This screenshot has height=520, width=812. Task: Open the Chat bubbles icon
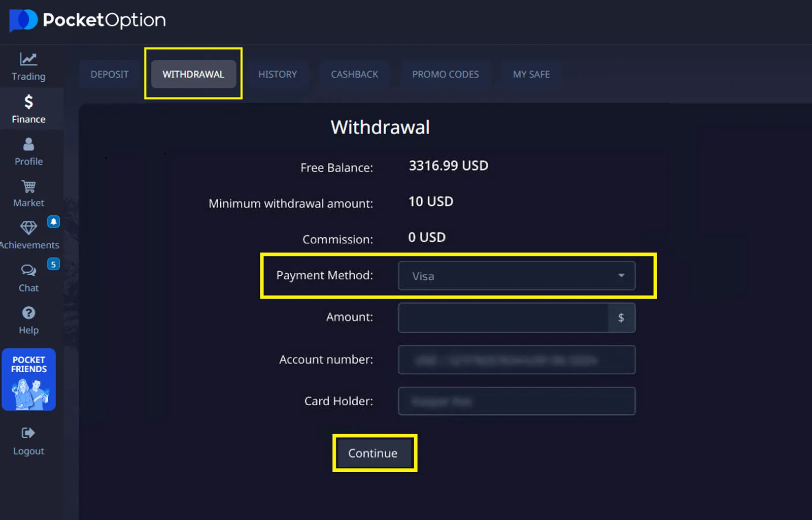(28, 270)
